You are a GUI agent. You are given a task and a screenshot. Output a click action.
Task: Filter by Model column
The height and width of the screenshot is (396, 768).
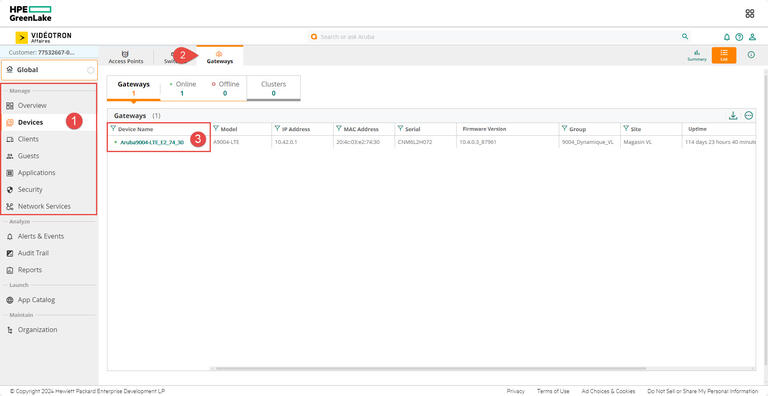pos(216,128)
